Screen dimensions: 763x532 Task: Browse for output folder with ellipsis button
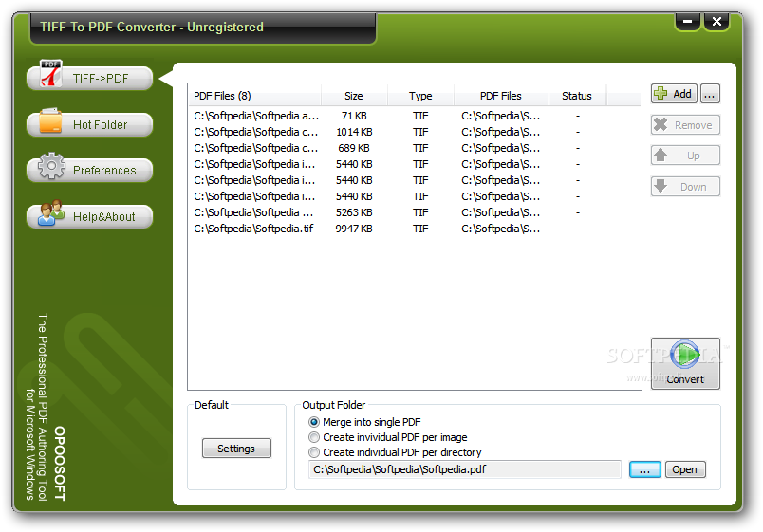click(x=644, y=469)
